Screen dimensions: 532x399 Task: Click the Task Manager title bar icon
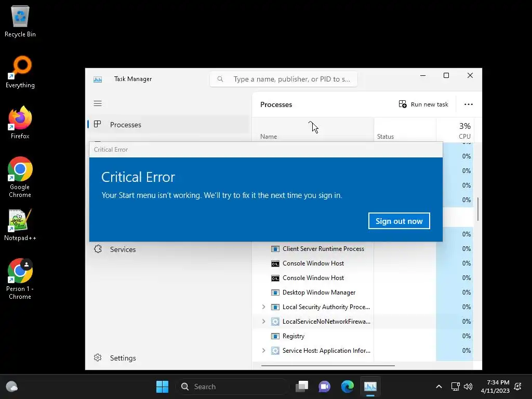coord(98,79)
